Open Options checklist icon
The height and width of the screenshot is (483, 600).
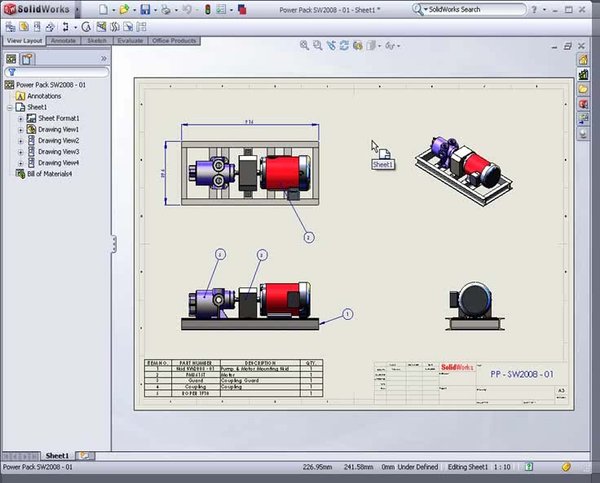221,10
